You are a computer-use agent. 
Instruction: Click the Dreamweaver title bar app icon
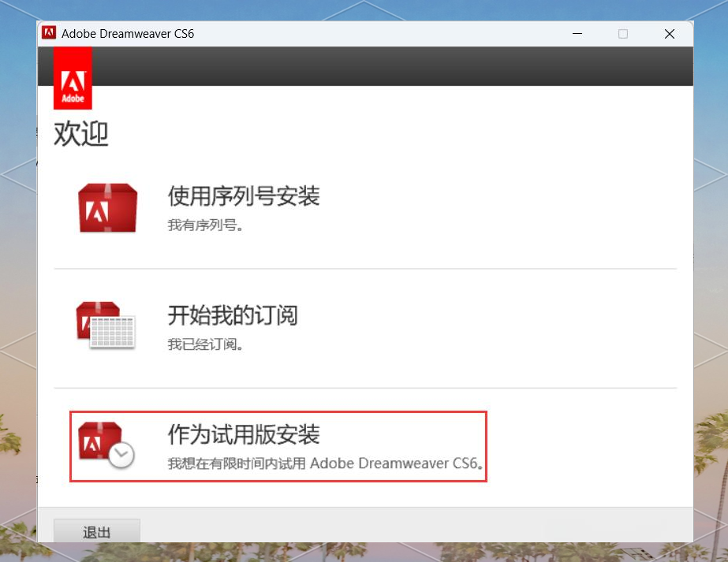click(x=49, y=33)
